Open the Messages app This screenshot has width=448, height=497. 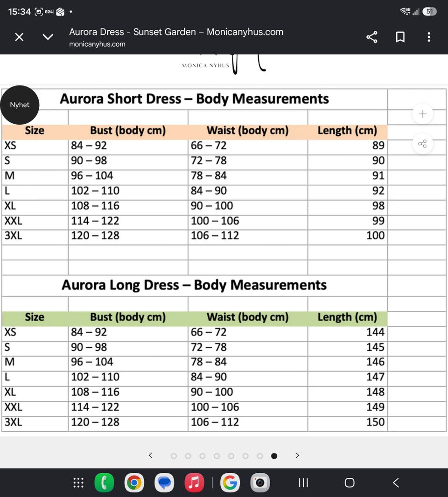164,483
